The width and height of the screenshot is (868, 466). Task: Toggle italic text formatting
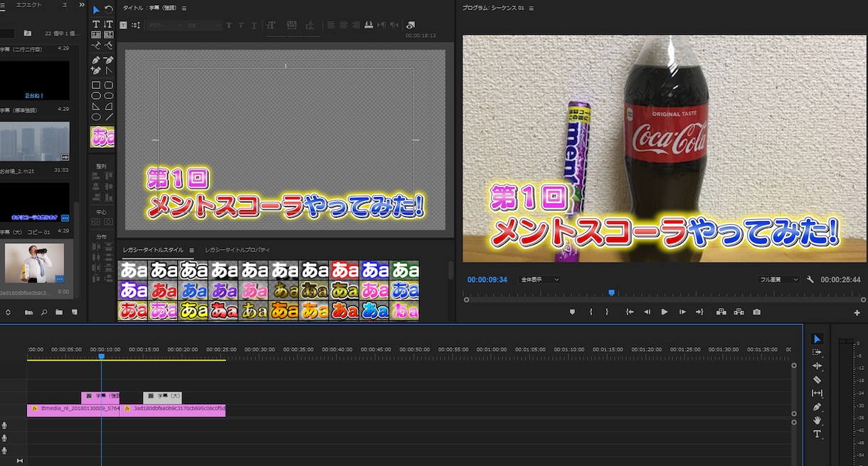pos(241,25)
